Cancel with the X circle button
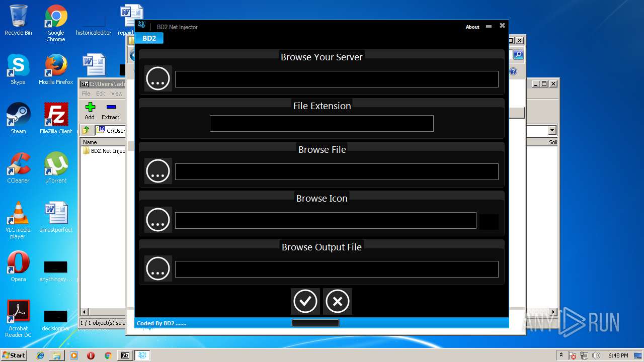Screen dimensions: 644x362 (x=338, y=301)
